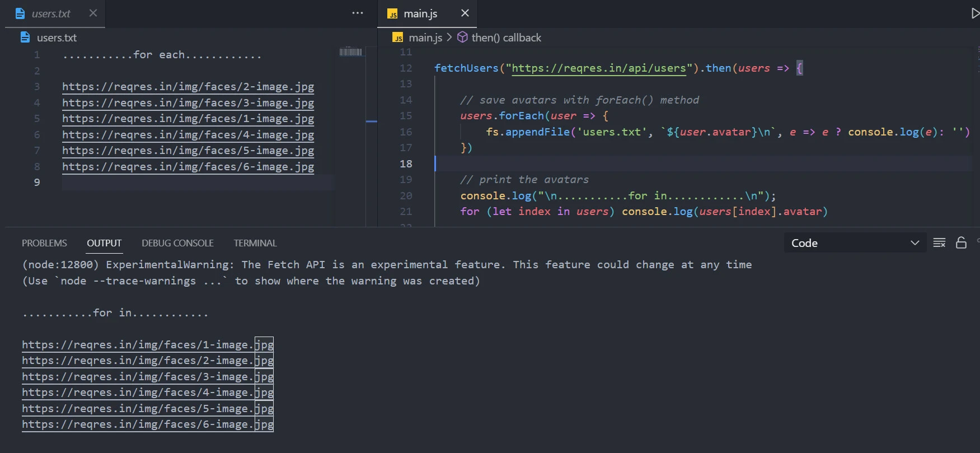Clear the output panel
Screen dimensions: 980x453
pos(939,243)
